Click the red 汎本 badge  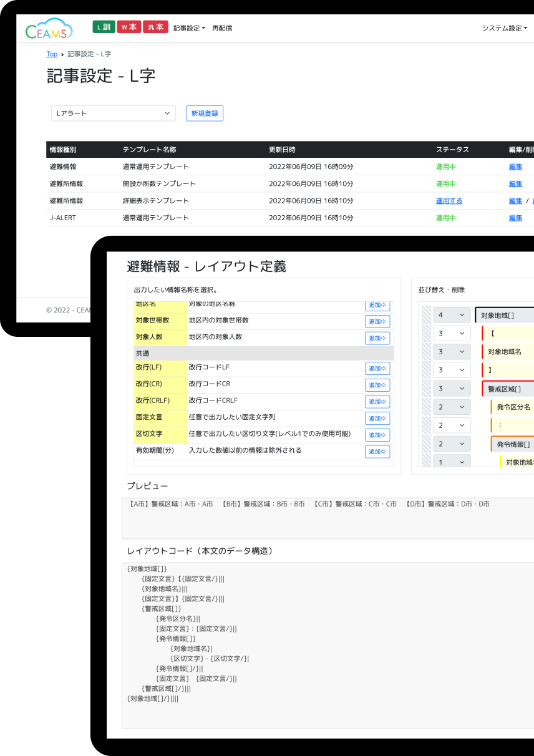(155, 27)
